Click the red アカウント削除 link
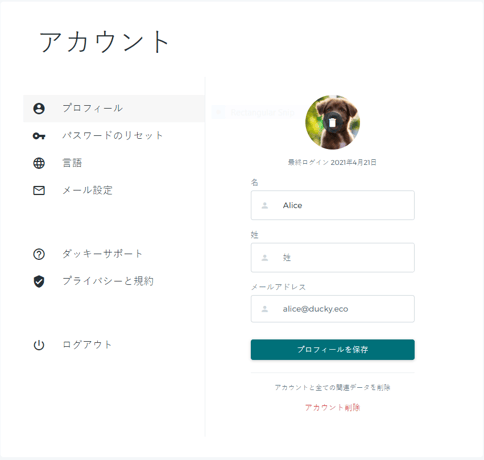484x460 pixels. click(x=332, y=407)
